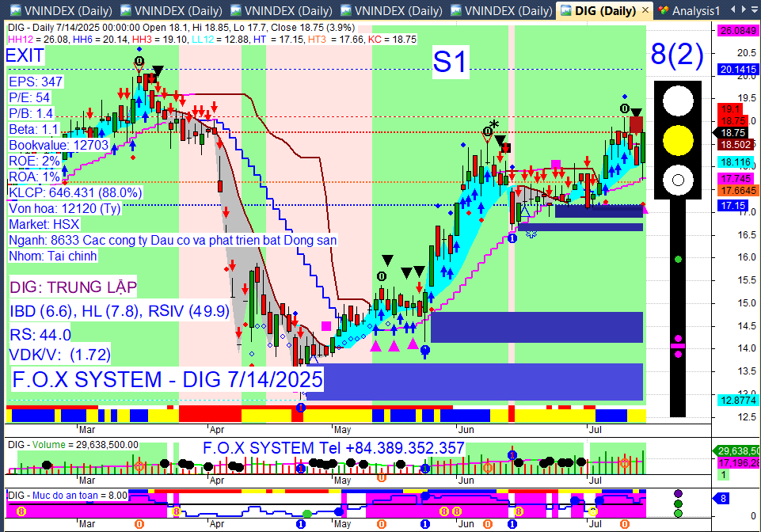Click the 17.745 magenta price label

pos(736,179)
